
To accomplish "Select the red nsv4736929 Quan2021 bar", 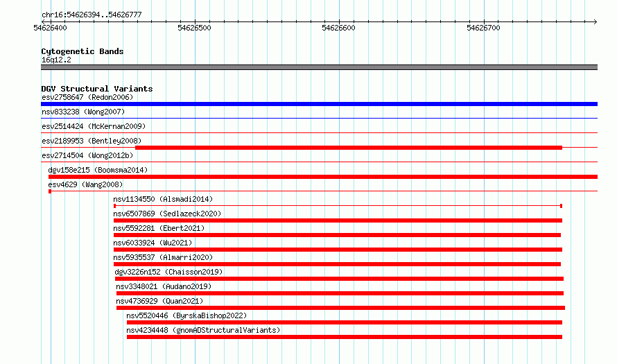I will (x=341, y=308).
